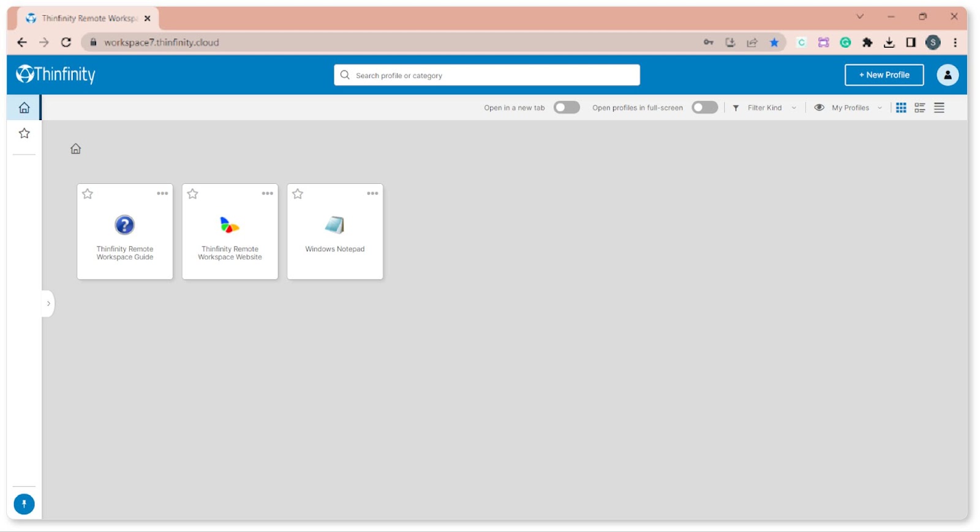This screenshot has width=980, height=532.
Task: Close the Thinfinity Remote Workspace browser tab
Action: 147,18
